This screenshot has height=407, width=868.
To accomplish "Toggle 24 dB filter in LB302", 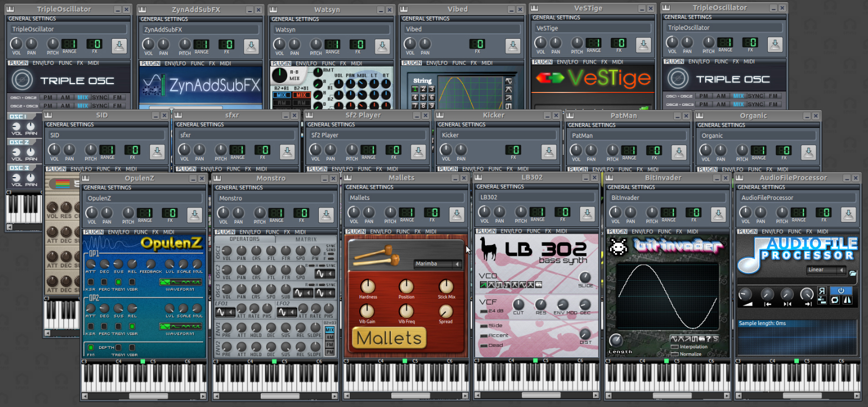I will click(484, 311).
